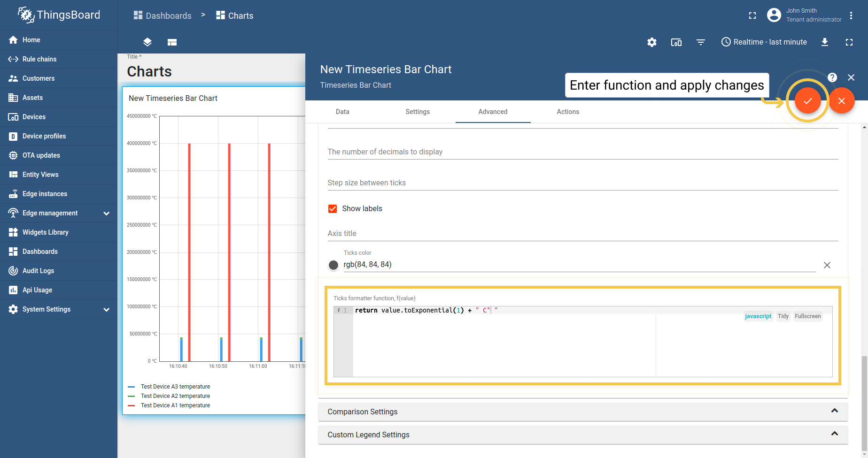Toggle Test Device A3 temperature legend
The image size is (868, 458).
pyautogui.click(x=175, y=387)
